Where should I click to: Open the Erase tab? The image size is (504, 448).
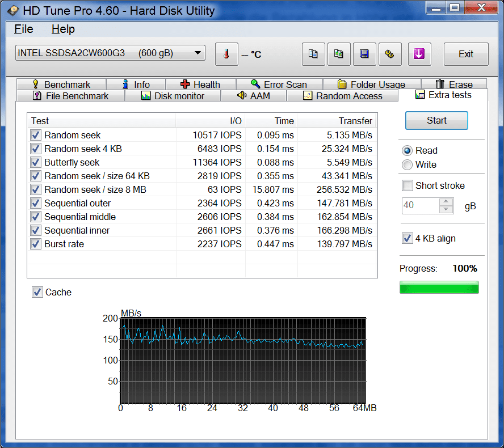tap(454, 84)
